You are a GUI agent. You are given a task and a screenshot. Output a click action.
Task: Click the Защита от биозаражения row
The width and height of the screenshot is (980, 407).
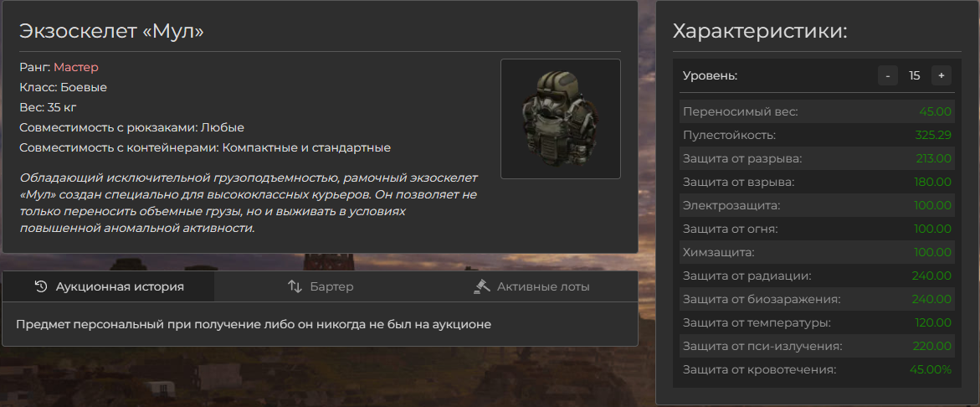(x=817, y=299)
